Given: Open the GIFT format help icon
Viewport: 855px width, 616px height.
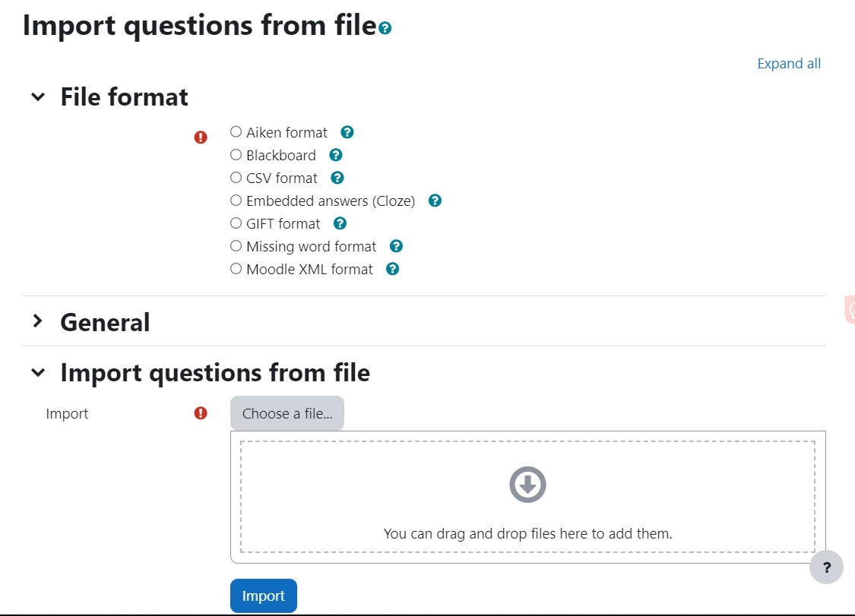Looking at the screenshot, I should [340, 223].
